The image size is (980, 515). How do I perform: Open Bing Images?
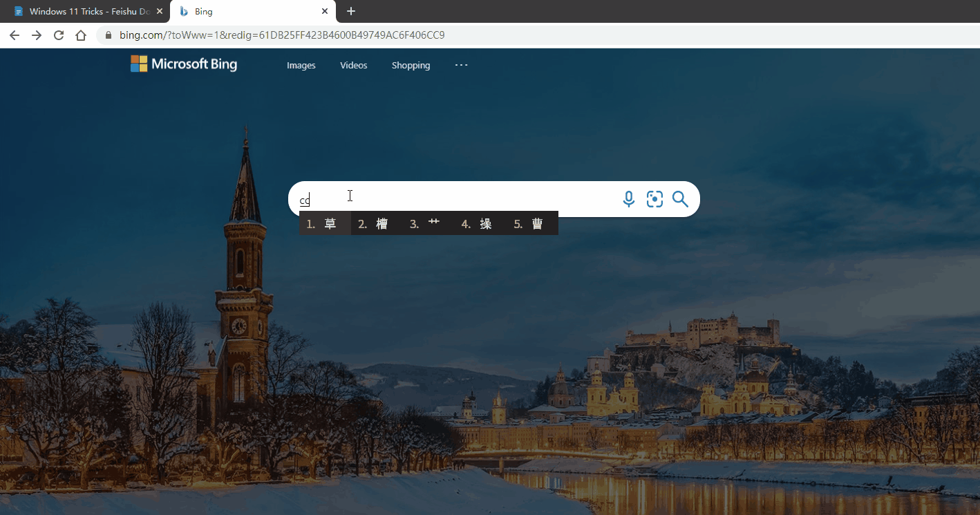point(301,66)
